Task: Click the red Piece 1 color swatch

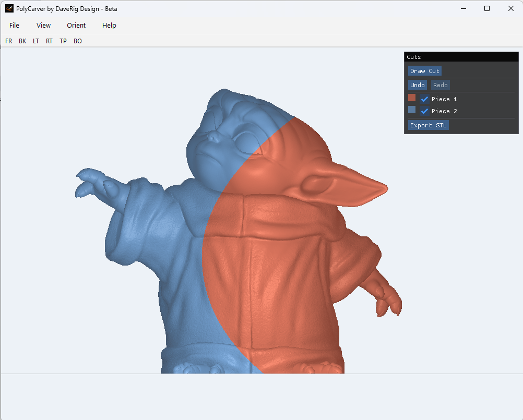Action: (412, 98)
